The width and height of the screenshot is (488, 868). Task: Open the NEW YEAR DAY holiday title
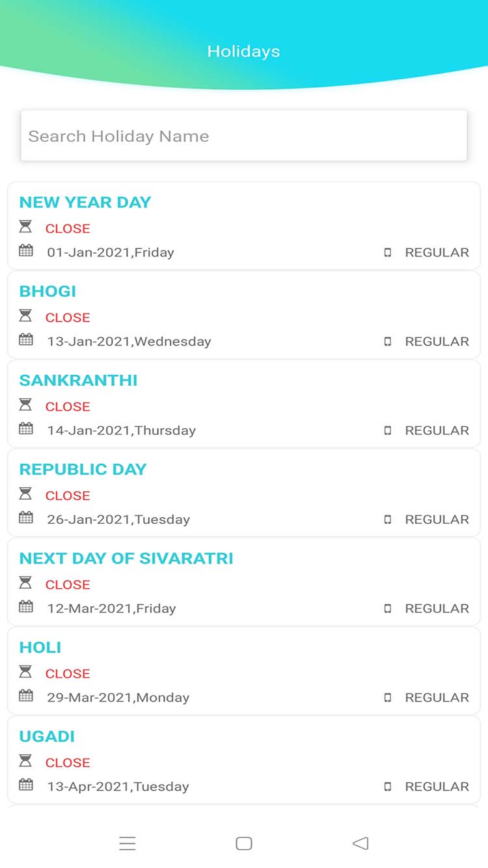click(x=85, y=202)
